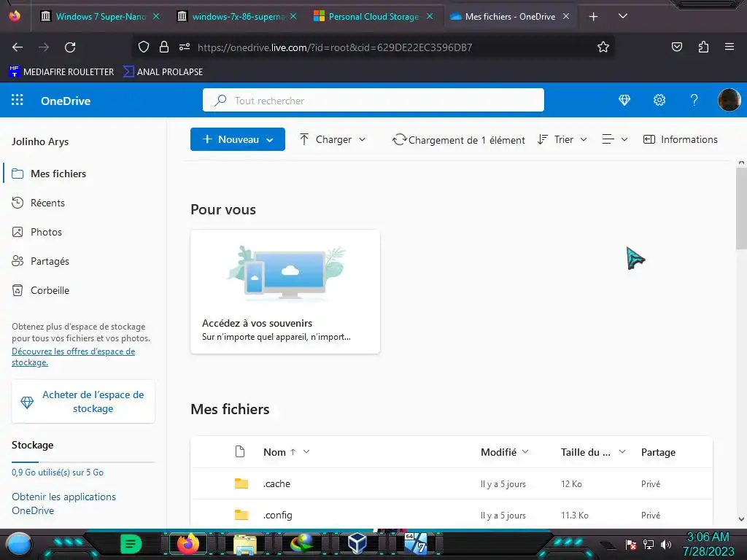The image size is (747, 560).
Task: Save page to Pocket
Action: (x=676, y=47)
